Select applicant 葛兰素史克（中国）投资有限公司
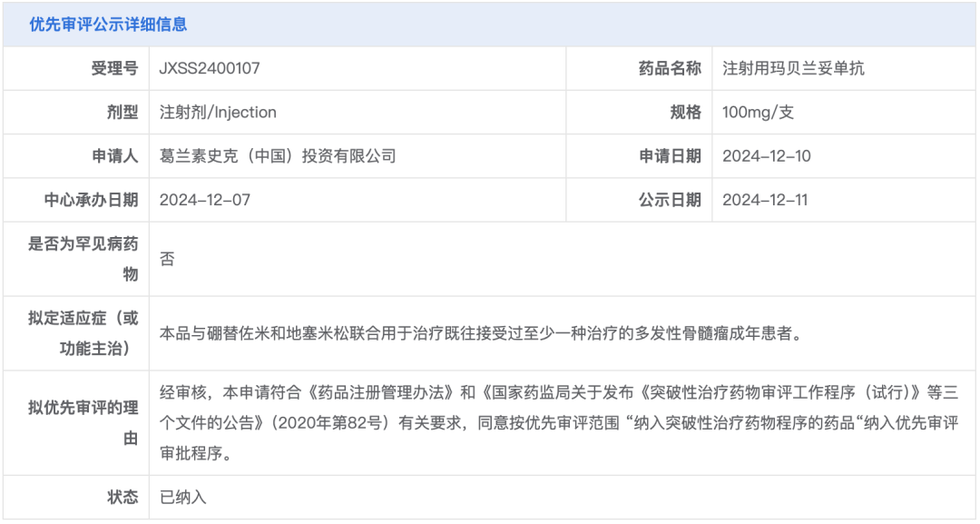The width and height of the screenshot is (980, 524). point(278,156)
